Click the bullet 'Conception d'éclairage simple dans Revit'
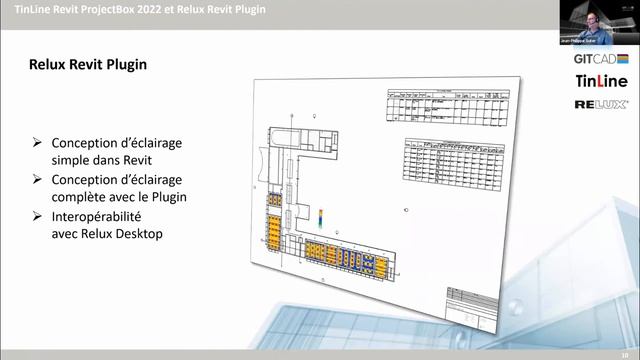 tap(116, 151)
